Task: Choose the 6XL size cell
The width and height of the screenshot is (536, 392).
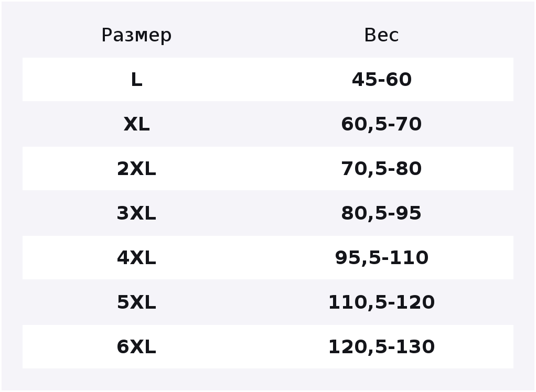Action: pyautogui.click(x=136, y=346)
